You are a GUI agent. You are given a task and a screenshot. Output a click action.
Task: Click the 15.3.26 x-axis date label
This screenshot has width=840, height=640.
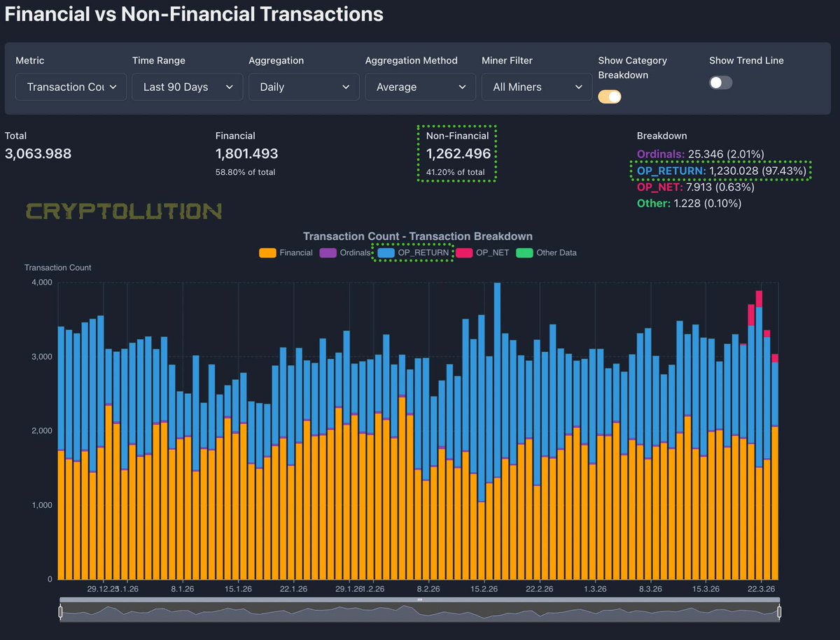click(x=706, y=589)
